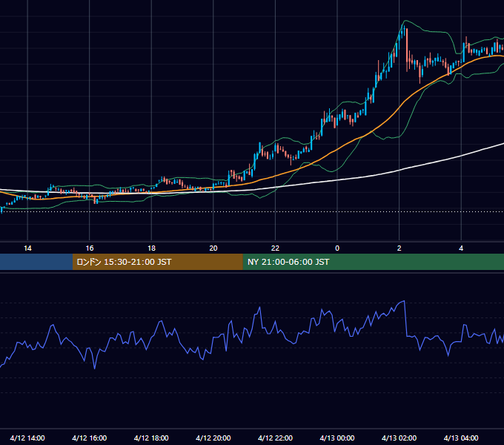Click the 4/12 22:00 date label
504x445 pixels.
tap(275, 438)
